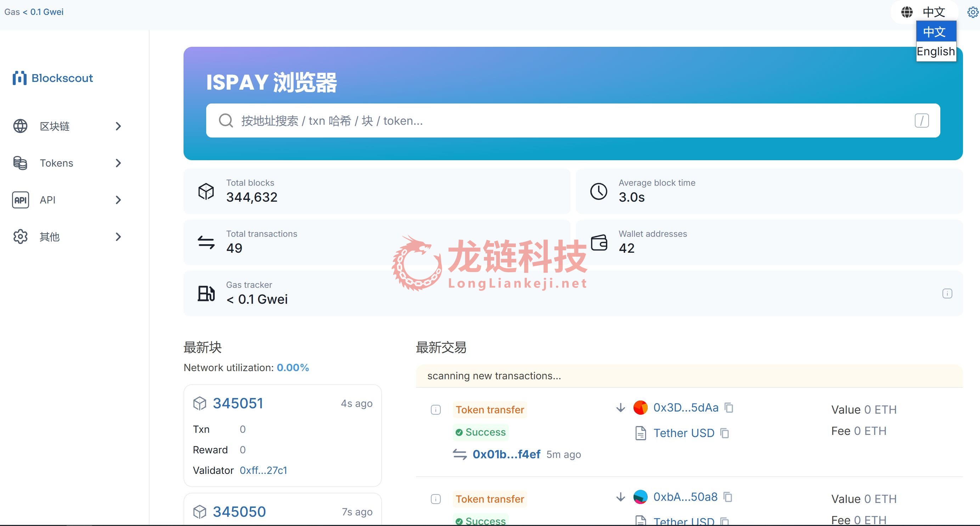Show Gas tracker info tooltip icon
The height and width of the screenshot is (526, 980).
[x=947, y=293]
